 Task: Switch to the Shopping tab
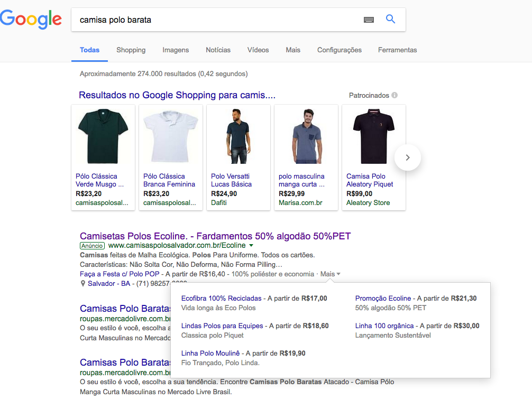click(x=131, y=50)
